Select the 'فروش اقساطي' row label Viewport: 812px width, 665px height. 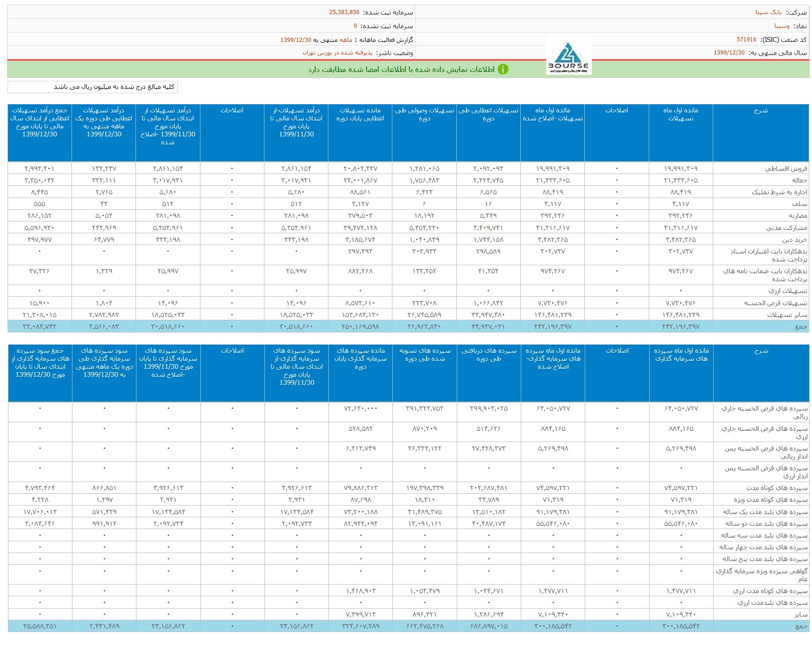click(x=786, y=168)
